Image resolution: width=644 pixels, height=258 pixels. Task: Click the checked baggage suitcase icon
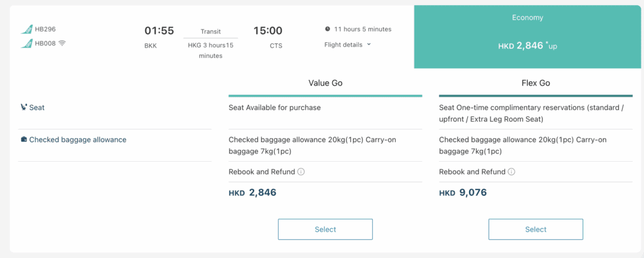(24, 140)
